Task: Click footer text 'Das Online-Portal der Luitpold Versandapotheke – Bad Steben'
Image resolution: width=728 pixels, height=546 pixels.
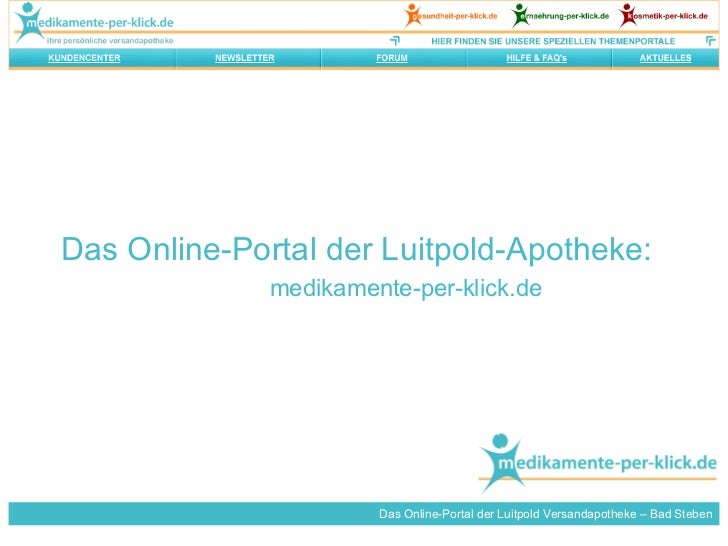Action: coord(546,514)
